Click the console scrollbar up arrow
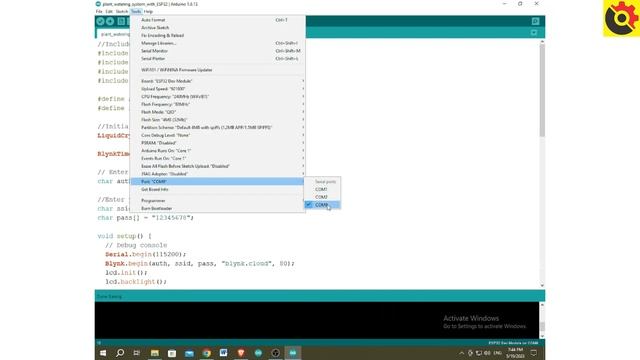640x360 pixels. coord(542,305)
